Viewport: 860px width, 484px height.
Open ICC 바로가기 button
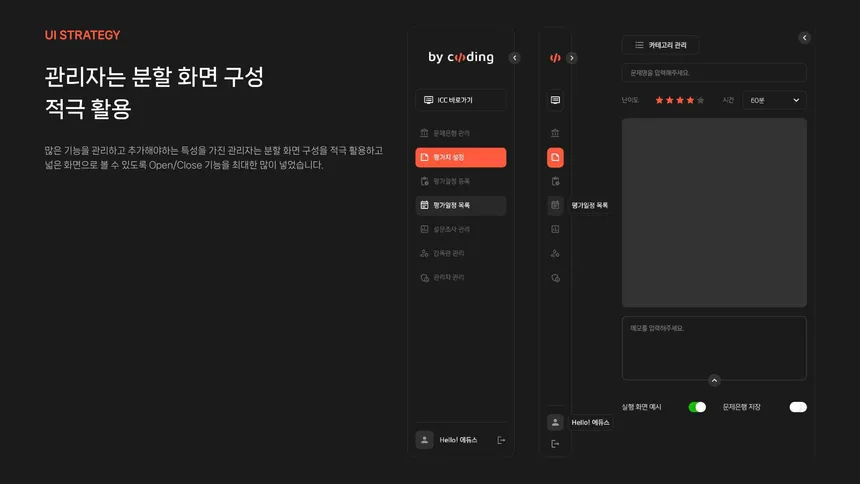tap(461, 100)
